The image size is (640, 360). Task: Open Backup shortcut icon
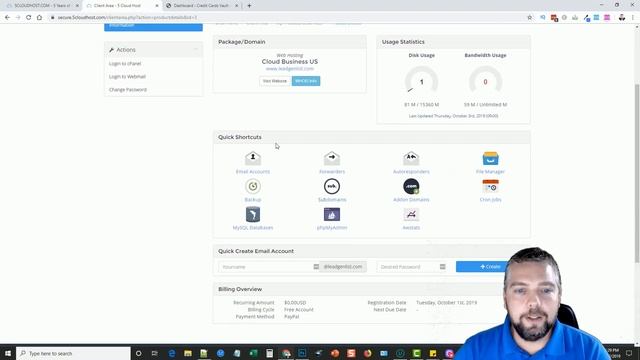coord(253,186)
